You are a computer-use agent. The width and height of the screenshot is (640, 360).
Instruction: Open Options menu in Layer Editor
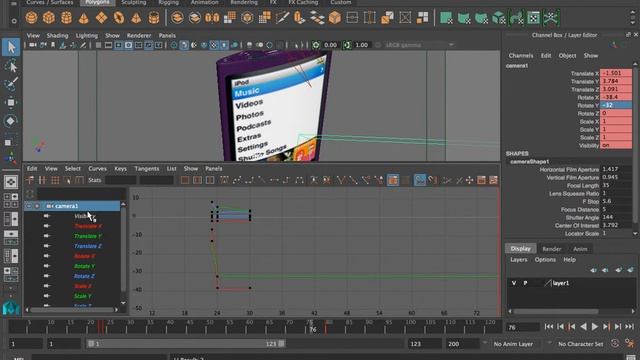[x=545, y=260]
